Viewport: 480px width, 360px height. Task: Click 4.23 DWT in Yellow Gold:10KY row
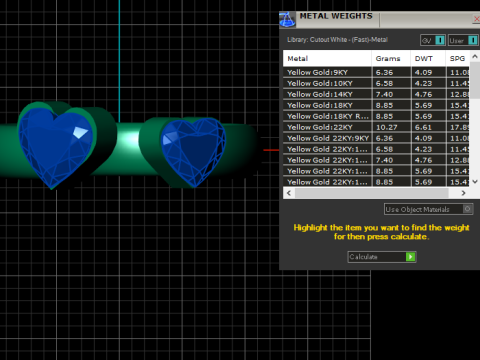428,83
